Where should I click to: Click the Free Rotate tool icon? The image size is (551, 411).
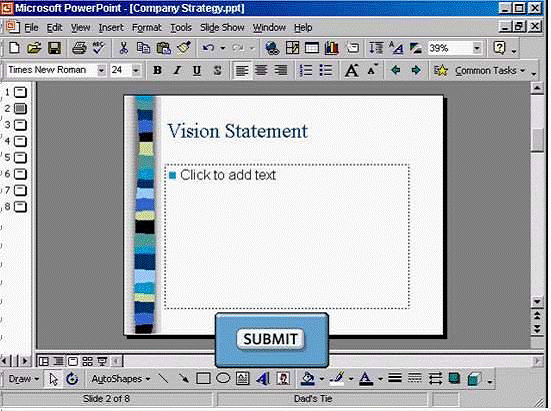click(72, 379)
